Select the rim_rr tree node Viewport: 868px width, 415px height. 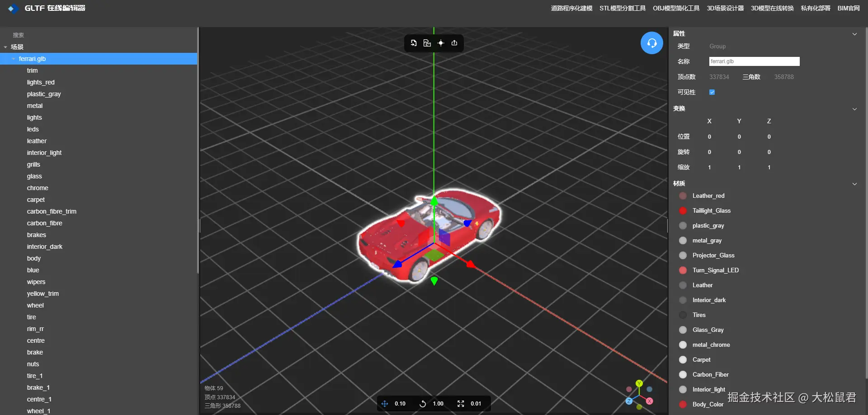pos(99,329)
